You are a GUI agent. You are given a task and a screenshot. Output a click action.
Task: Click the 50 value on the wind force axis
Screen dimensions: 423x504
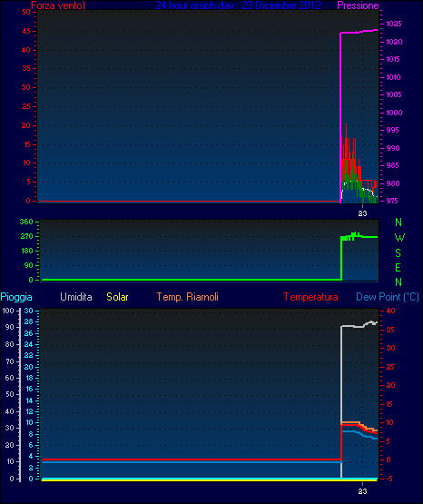tap(26, 12)
